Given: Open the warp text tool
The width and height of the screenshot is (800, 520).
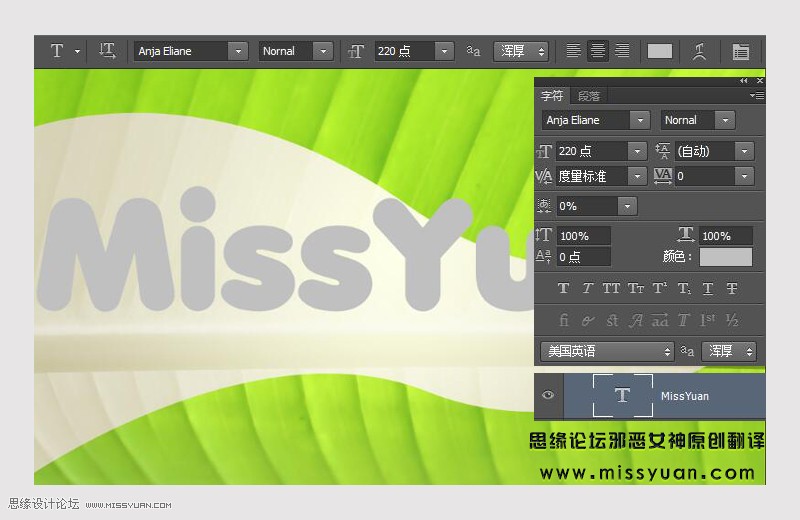Looking at the screenshot, I should coord(700,51).
